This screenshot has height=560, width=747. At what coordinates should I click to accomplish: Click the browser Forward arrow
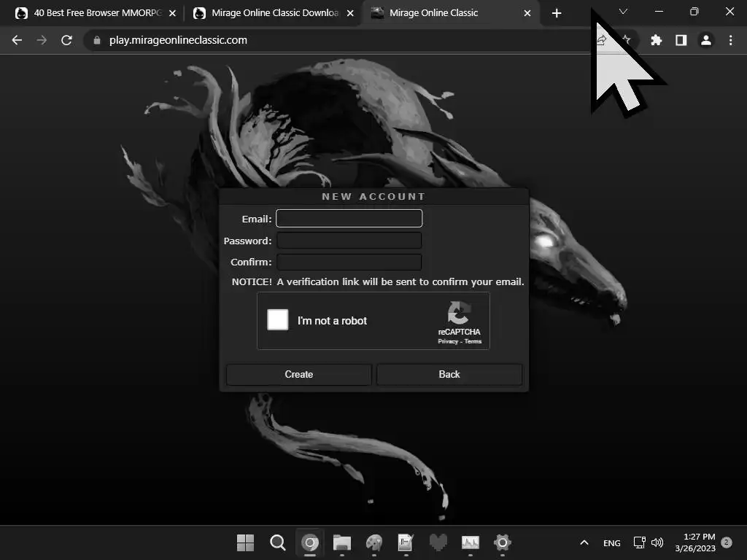click(42, 41)
